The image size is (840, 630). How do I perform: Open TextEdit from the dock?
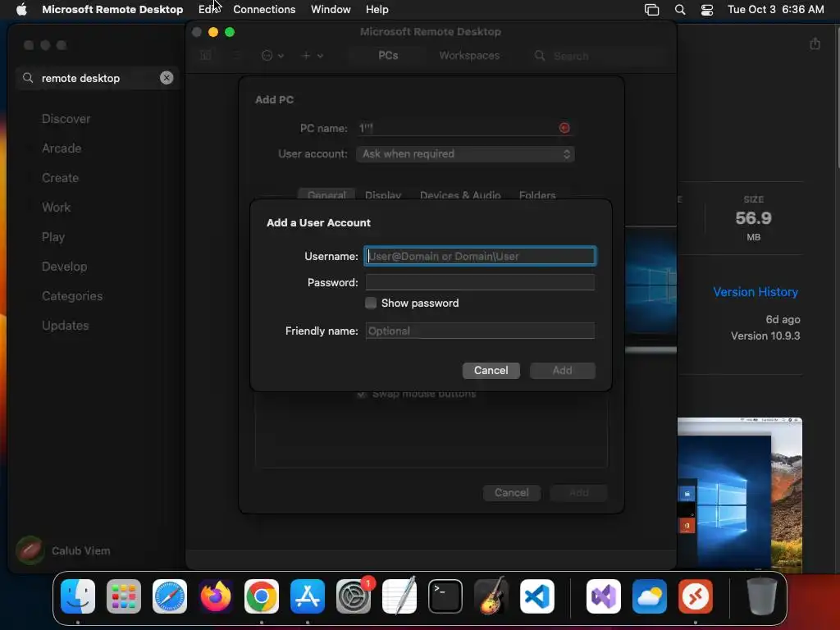pyautogui.click(x=399, y=596)
